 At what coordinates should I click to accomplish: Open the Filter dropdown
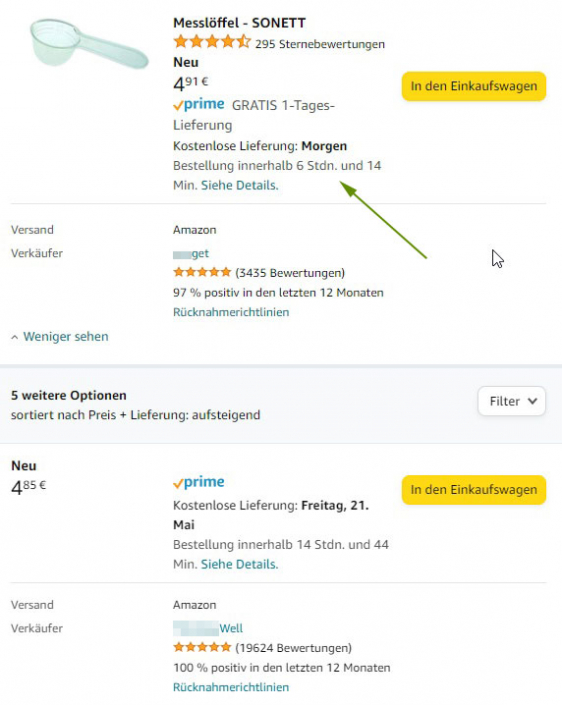point(512,401)
